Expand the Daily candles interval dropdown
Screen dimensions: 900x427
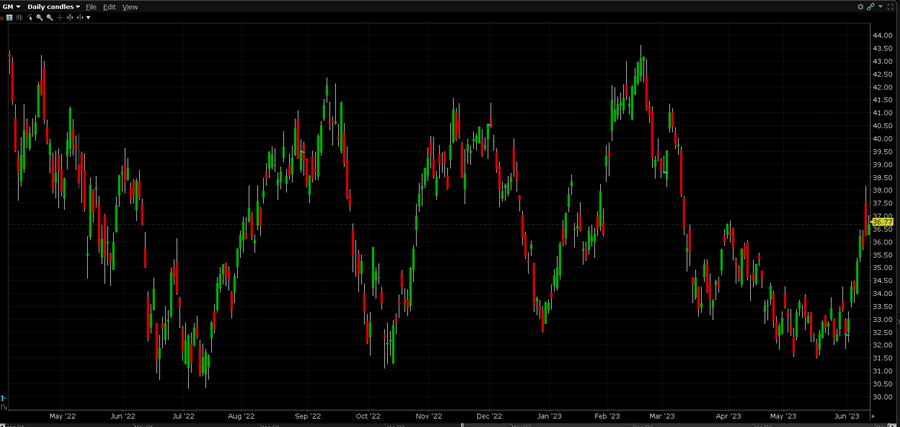pyautogui.click(x=54, y=6)
